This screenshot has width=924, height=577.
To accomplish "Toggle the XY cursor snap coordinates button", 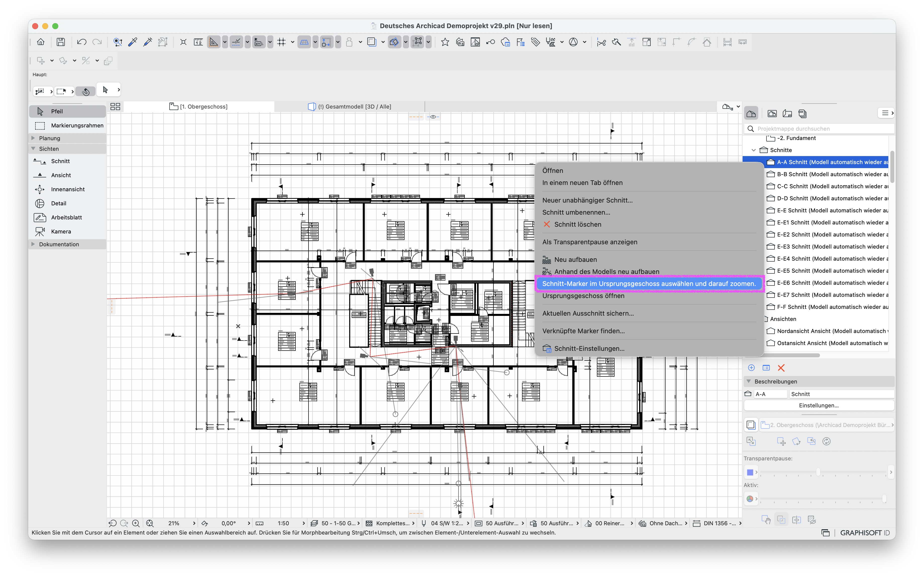I will click(x=259, y=42).
